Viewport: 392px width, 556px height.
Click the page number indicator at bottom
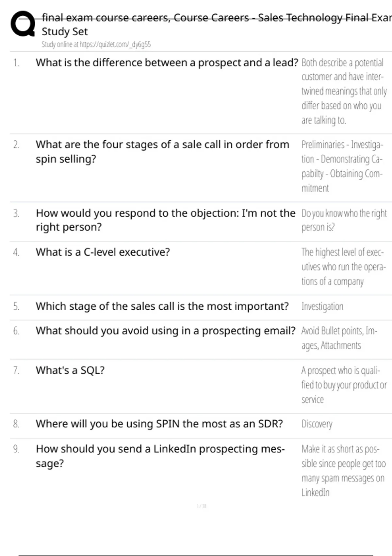[201, 506]
